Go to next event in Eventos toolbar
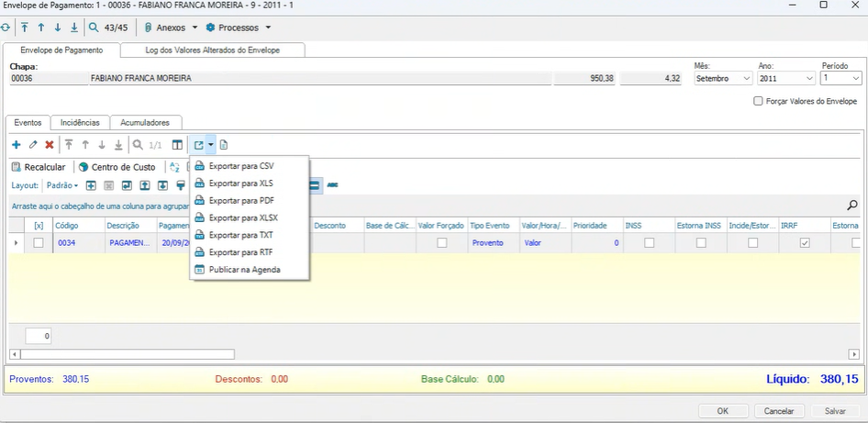 coord(102,145)
